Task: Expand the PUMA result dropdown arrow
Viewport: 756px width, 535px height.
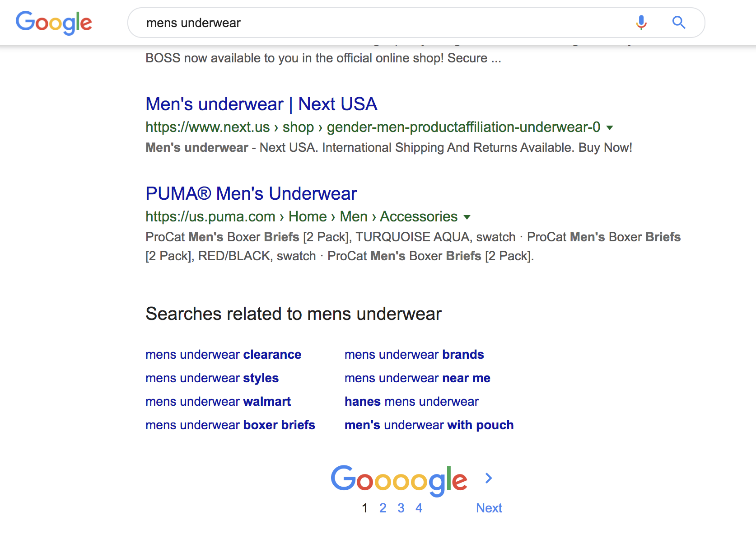Action: [x=467, y=217]
